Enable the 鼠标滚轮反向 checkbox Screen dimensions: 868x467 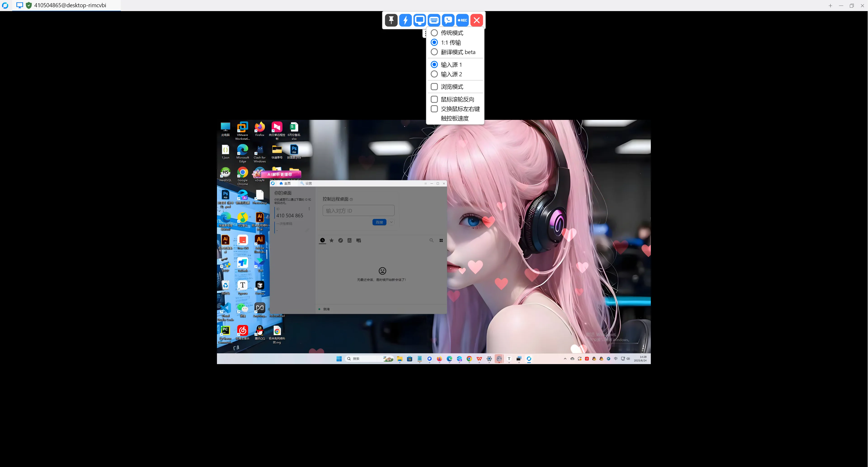click(452, 99)
